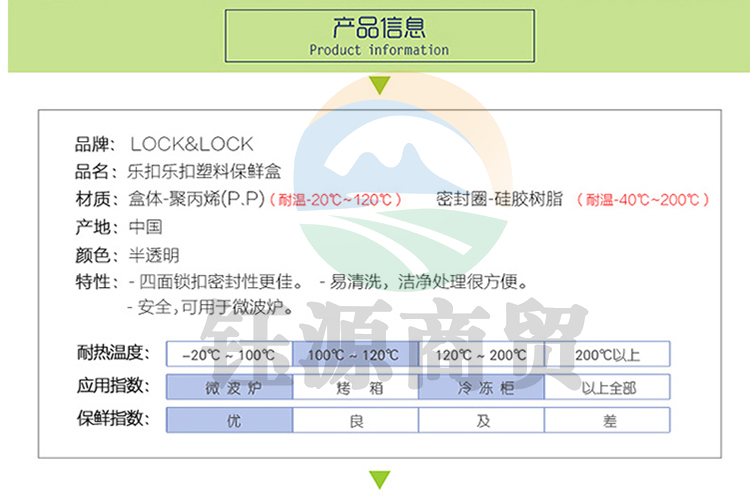
Task: Select the -20℃ ~ 100℃ temperature cell
Action: [229, 354]
